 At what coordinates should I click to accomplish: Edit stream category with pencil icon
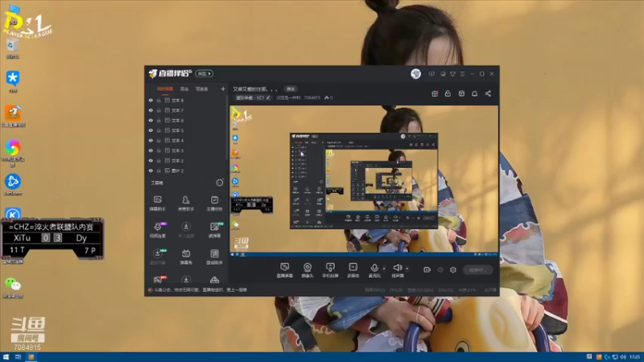[268, 97]
